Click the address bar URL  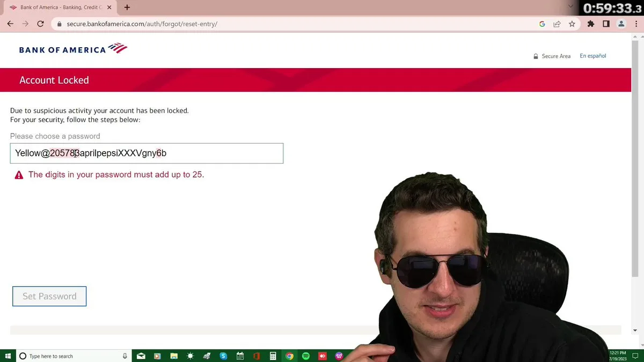(142, 24)
